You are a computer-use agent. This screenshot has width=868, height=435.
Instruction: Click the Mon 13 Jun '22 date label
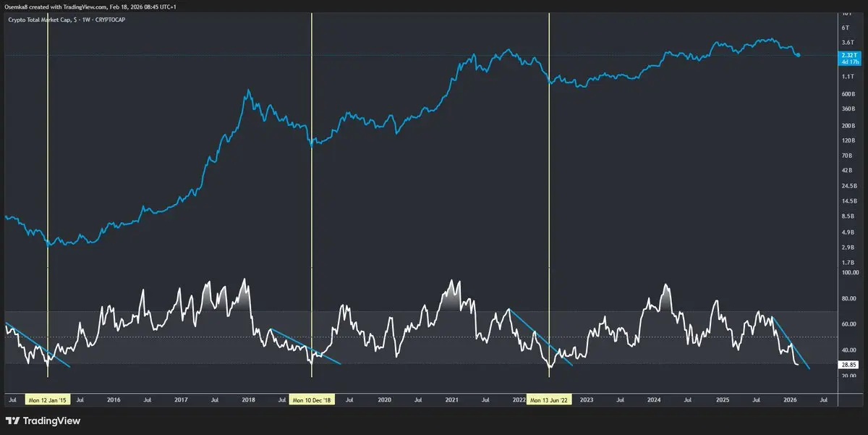click(550, 400)
